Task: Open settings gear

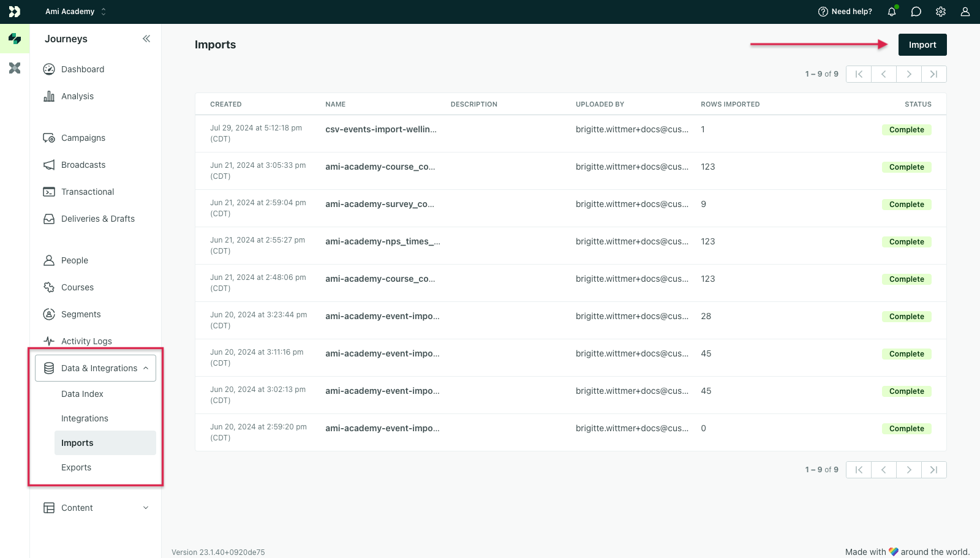Action: tap(941, 12)
